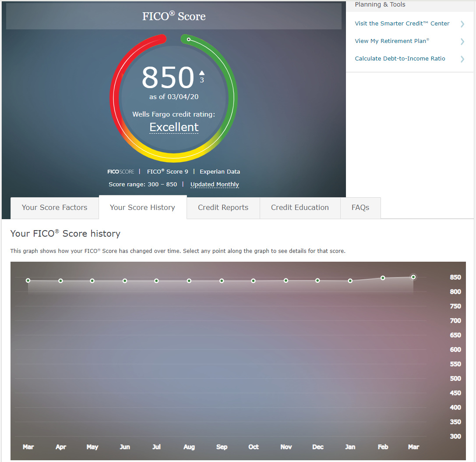Image resolution: width=476 pixels, height=462 pixels.
Task: Select the Sep point on score graph
Action: click(222, 281)
